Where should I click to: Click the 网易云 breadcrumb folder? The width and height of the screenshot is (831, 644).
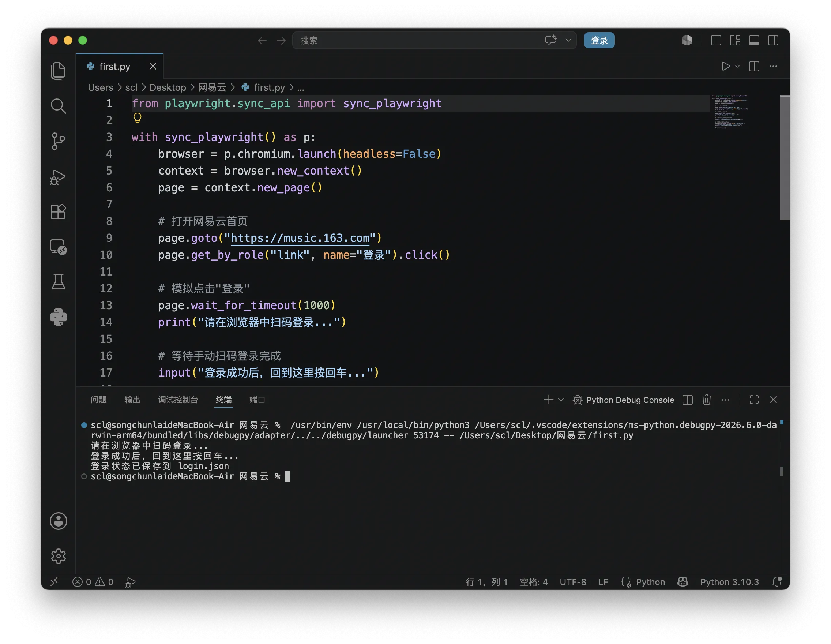click(x=212, y=87)
